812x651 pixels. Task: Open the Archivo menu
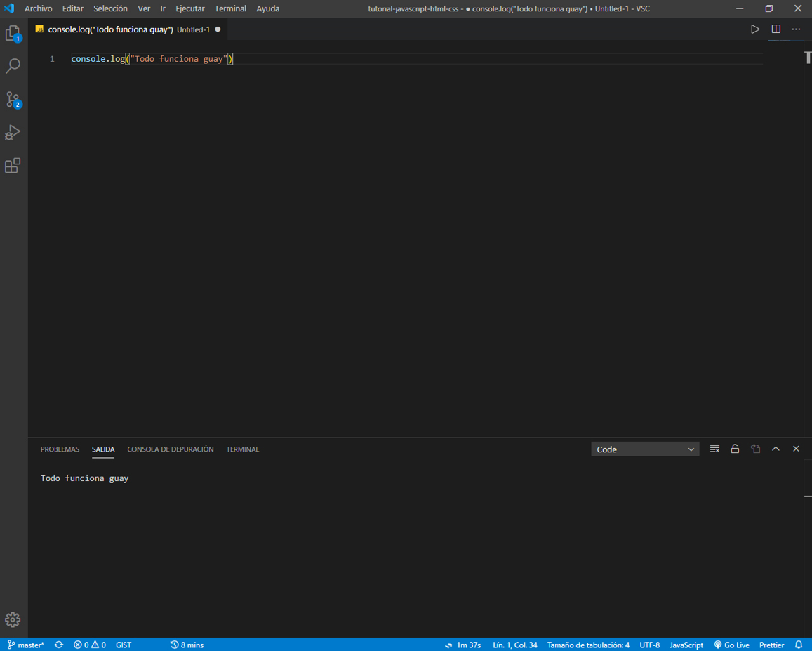[x=39, y=9]
